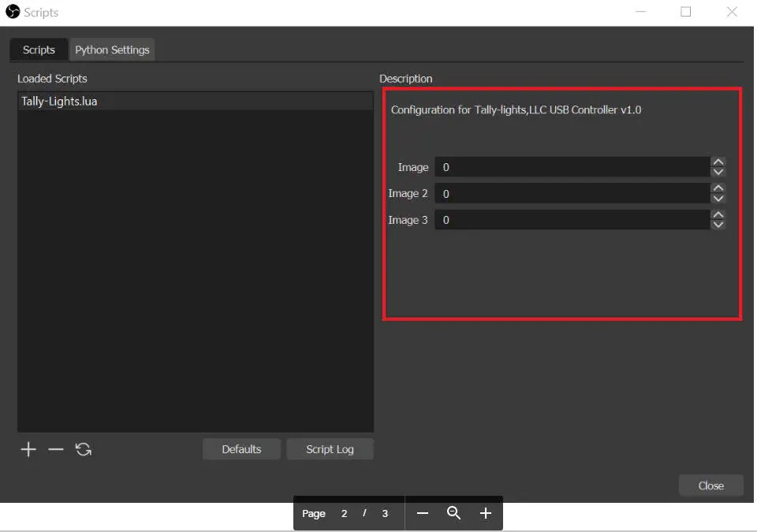Viewport: 757px width, 532px height.
Task: Click the Loaded Scripts heading
Action: (x=52, y=79)
